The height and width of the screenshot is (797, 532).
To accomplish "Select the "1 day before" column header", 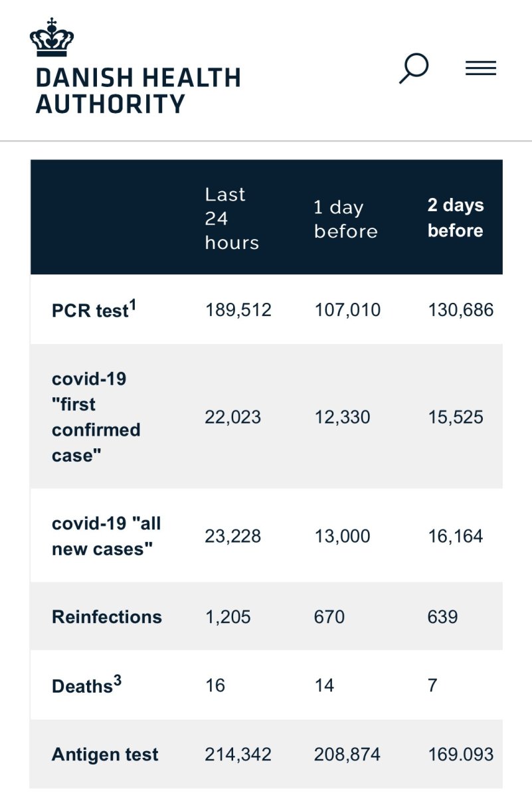I will pos(345,219).
